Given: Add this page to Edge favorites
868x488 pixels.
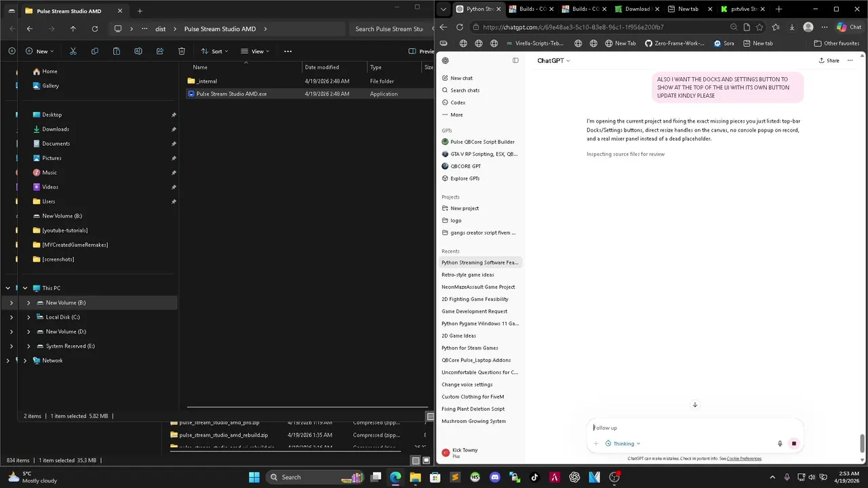Looking at the screenshot, I should pos(759,27).
